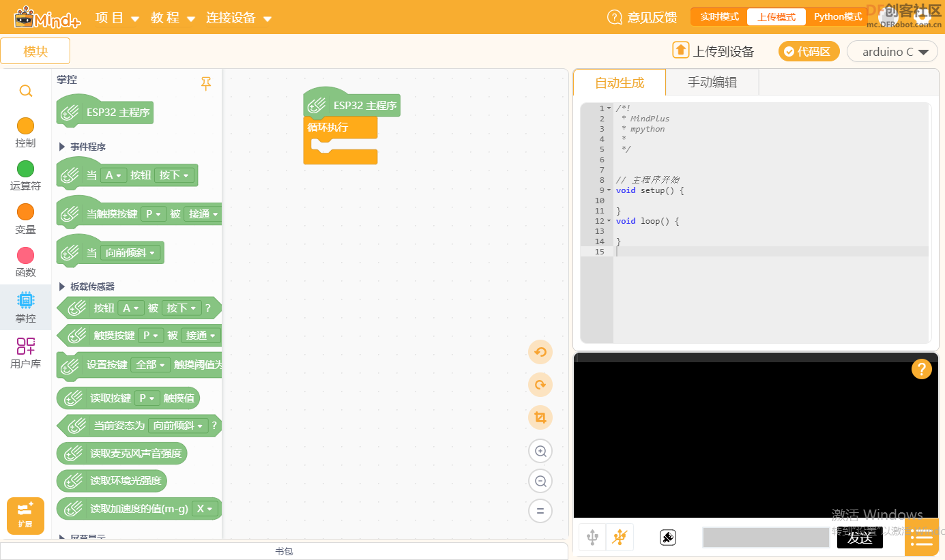Click code line "void setup() {"

[x=650, y=190]
